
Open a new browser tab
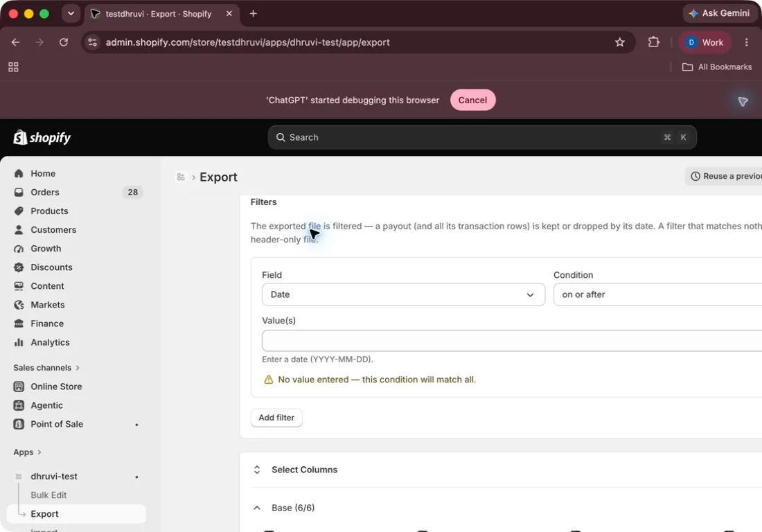(x=253, y=14)
